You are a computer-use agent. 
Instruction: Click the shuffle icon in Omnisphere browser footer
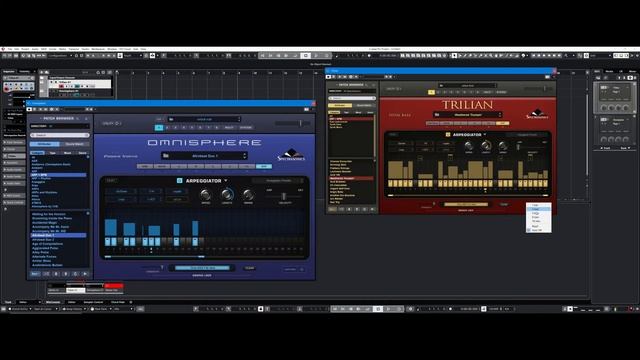pyautogui.click(x=47, y=274)
